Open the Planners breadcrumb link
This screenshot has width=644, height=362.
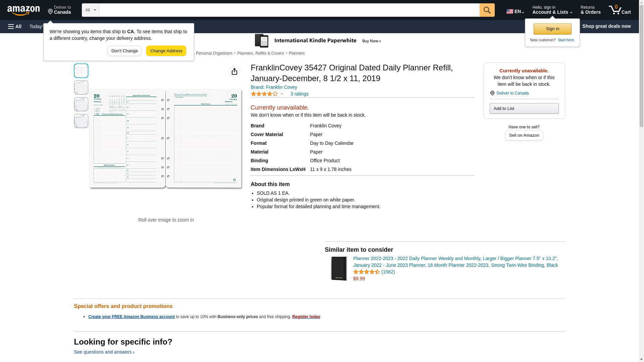(x=297, y=53)
